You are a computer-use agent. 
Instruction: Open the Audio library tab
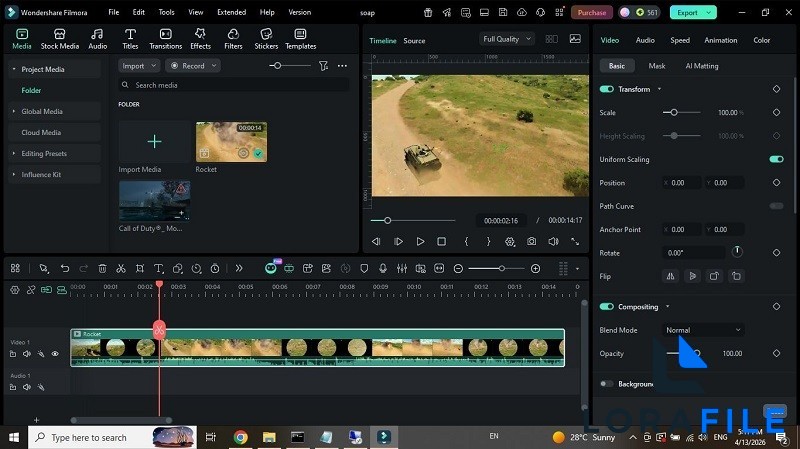[x=97, y=39]
